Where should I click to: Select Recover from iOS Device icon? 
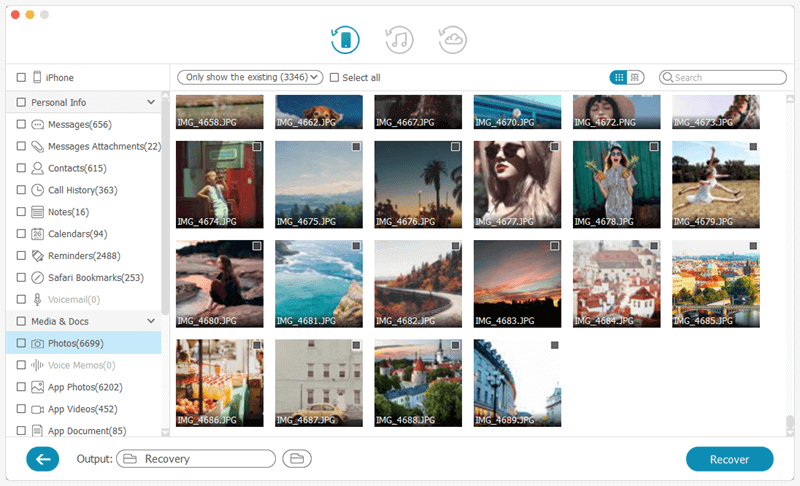pyautogui.click(x=345, y=40)
